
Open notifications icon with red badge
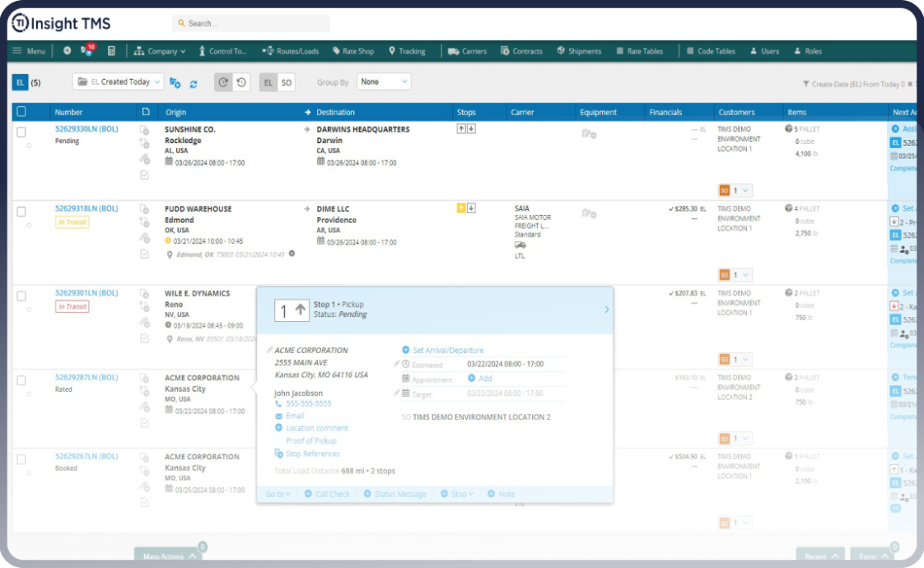coord(87,51)
